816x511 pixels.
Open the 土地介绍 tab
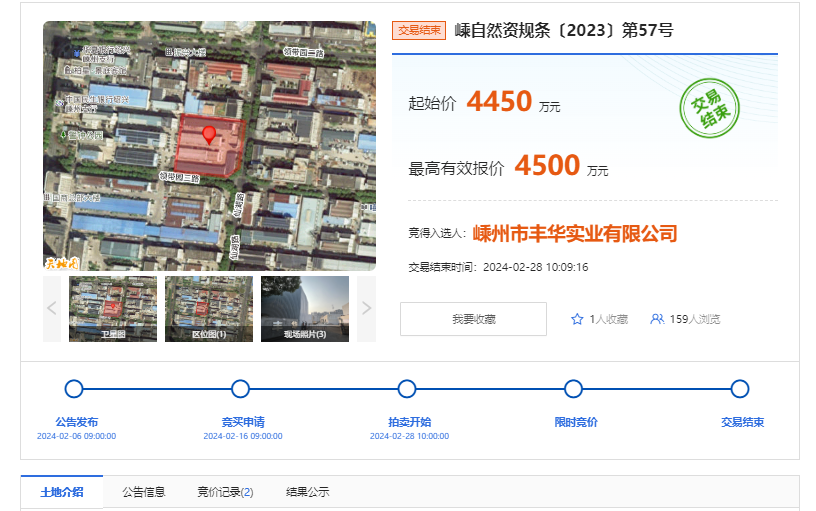click(x=62, y=492)
